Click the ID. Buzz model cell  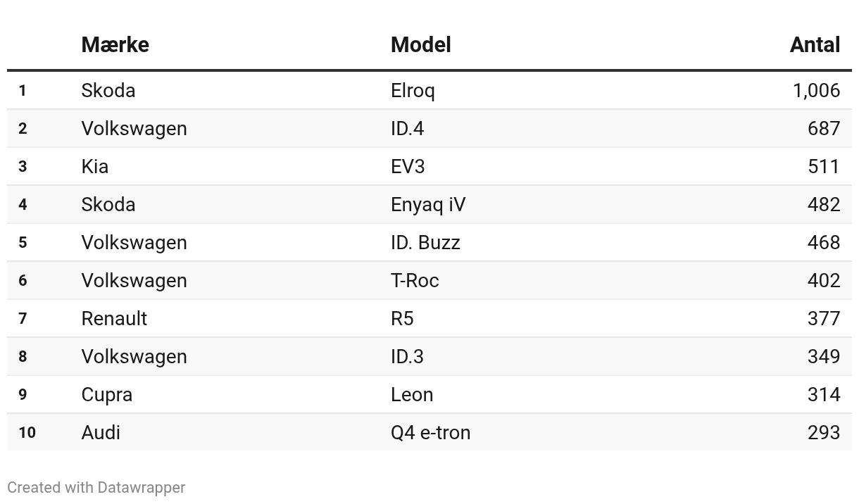[x=425, y=242]
